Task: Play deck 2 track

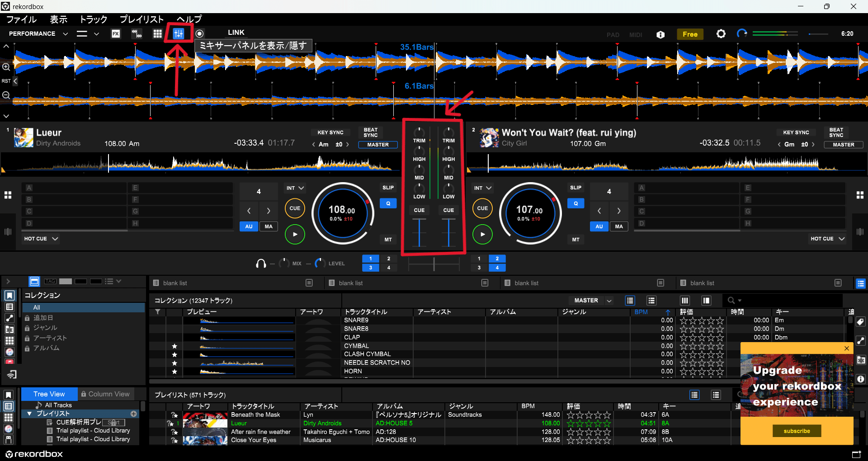Action: pyautogui.click(x=482, y=234)
